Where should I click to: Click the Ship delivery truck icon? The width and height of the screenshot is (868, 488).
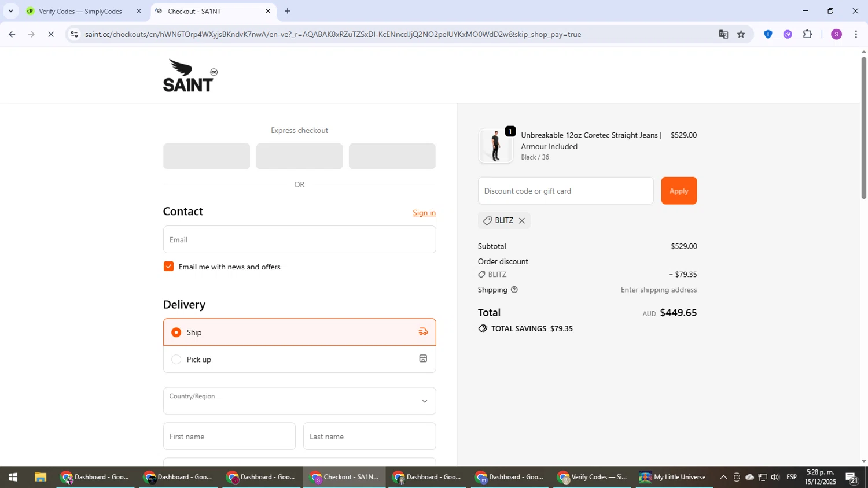pos(423,332)
